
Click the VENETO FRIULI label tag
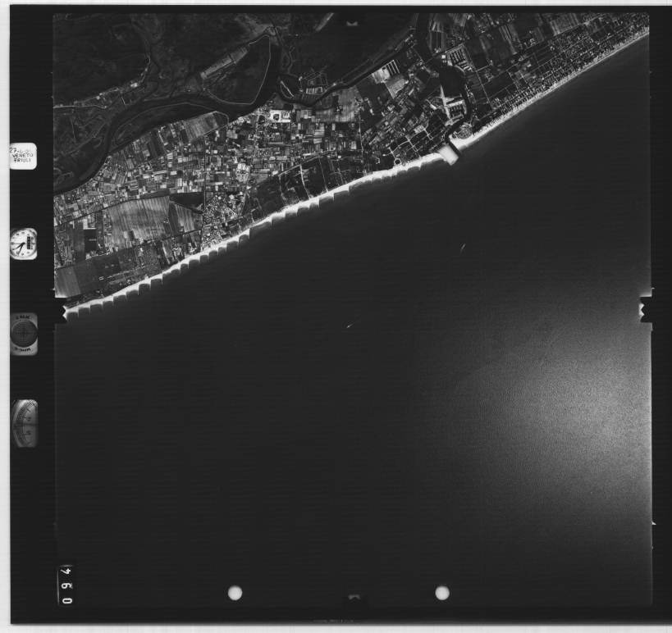pos(23,156)
